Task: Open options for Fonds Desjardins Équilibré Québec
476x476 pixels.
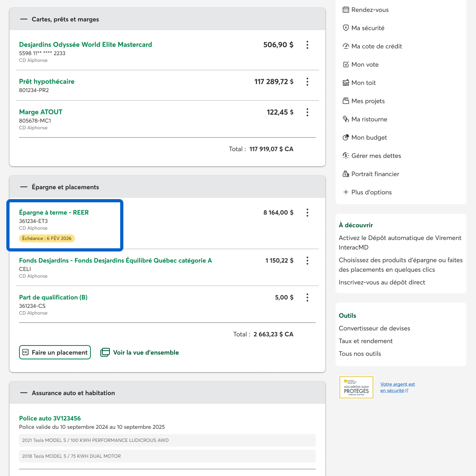Action: (x=307, y=261)
